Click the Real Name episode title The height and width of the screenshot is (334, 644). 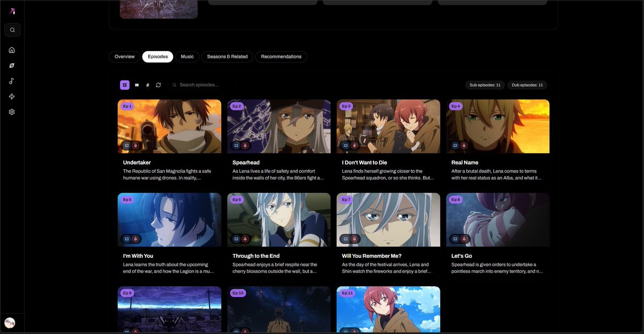pos(465,162)
